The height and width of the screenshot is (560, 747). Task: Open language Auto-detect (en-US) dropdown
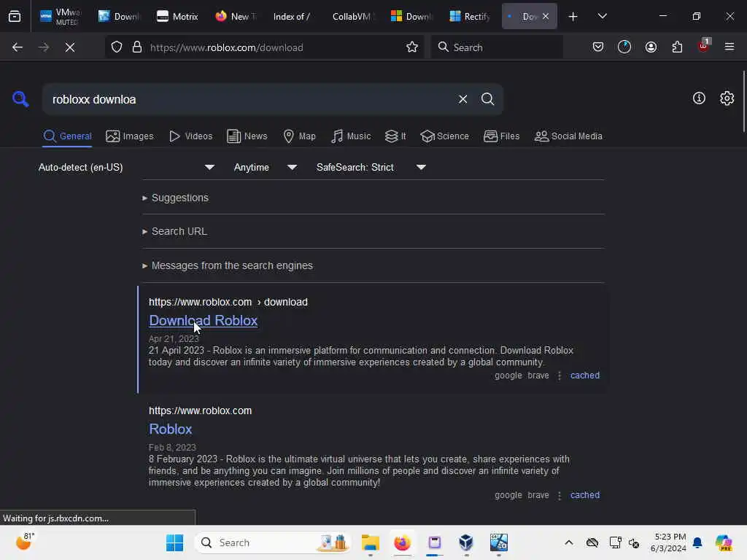coord(126,167)
